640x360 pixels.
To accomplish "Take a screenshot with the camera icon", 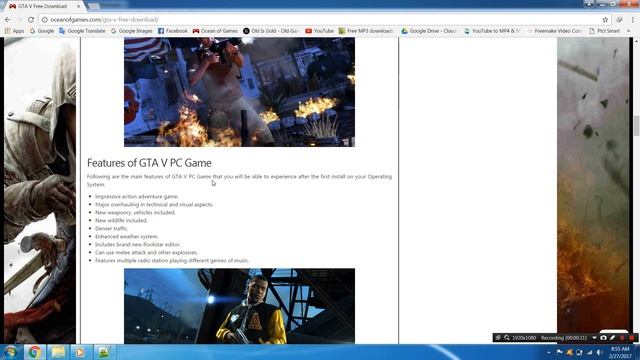I will tap(603, 338).
